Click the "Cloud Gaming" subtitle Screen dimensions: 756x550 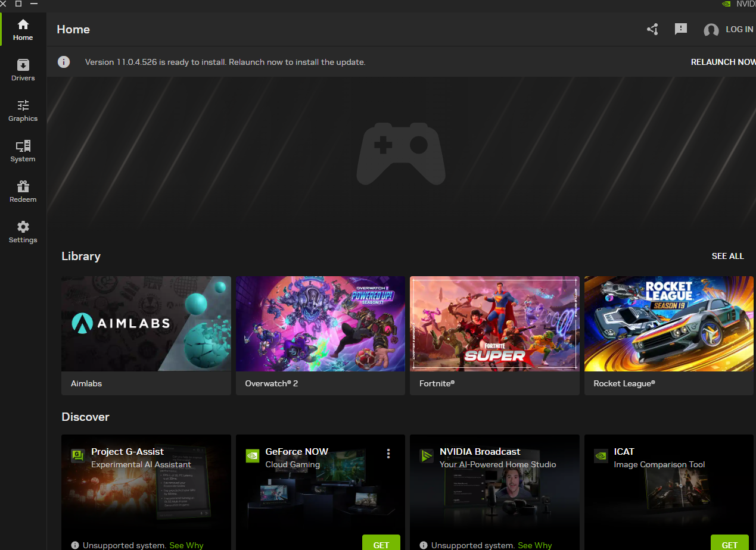click(x=293, y=464)
